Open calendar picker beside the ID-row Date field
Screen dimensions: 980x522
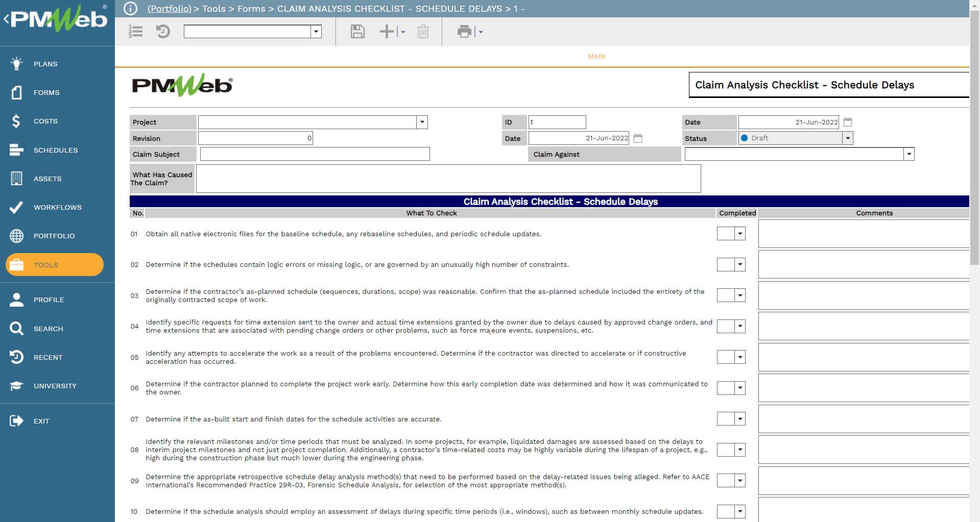click(638, 138)
